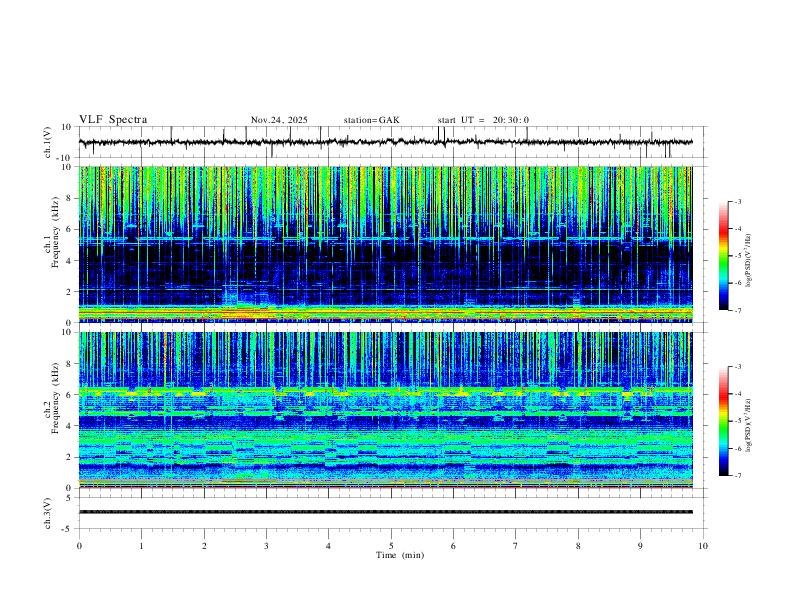Click the date 'Nov.24, 2025'
Viewport: 792px width, 612px height.
[x=279, y=120]
